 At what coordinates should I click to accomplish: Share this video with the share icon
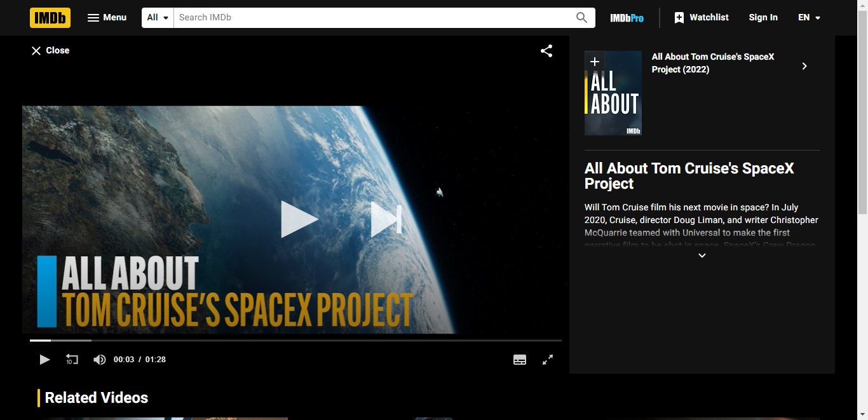(546, 51)
